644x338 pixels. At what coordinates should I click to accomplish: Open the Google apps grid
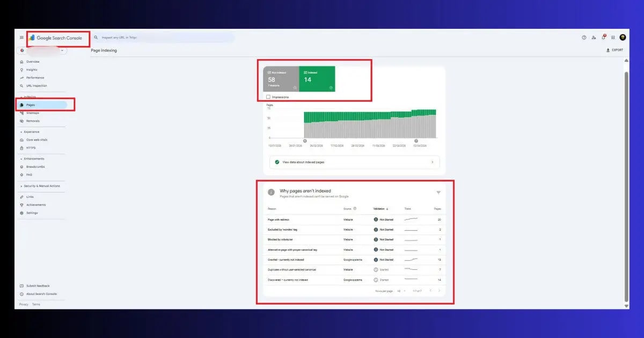click(613, 37)
